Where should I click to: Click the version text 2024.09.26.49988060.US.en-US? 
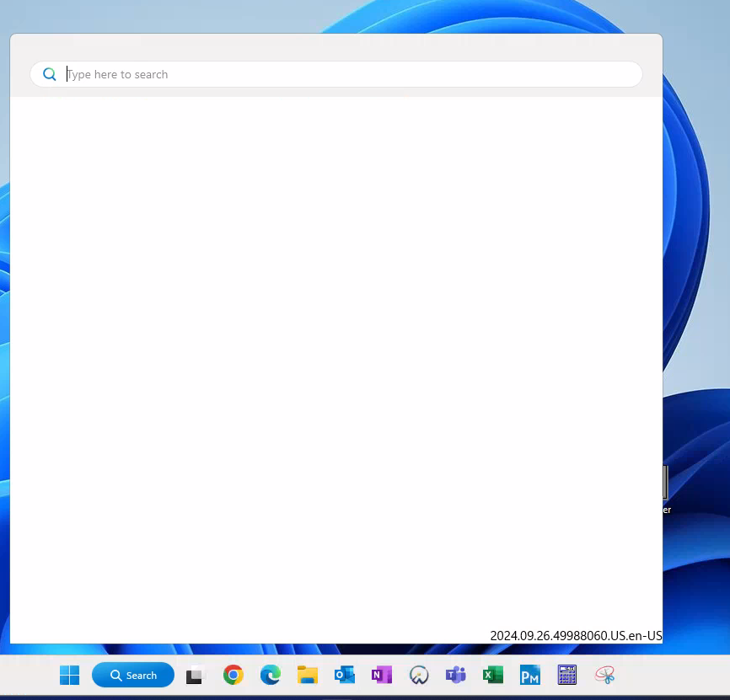(576, 636)
